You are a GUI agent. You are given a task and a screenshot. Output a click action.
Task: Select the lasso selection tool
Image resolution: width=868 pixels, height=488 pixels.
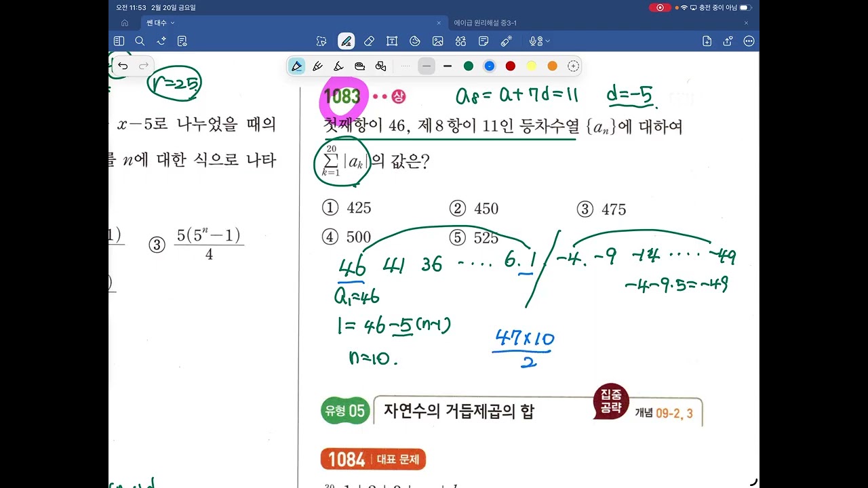click(x=322, y=41)
